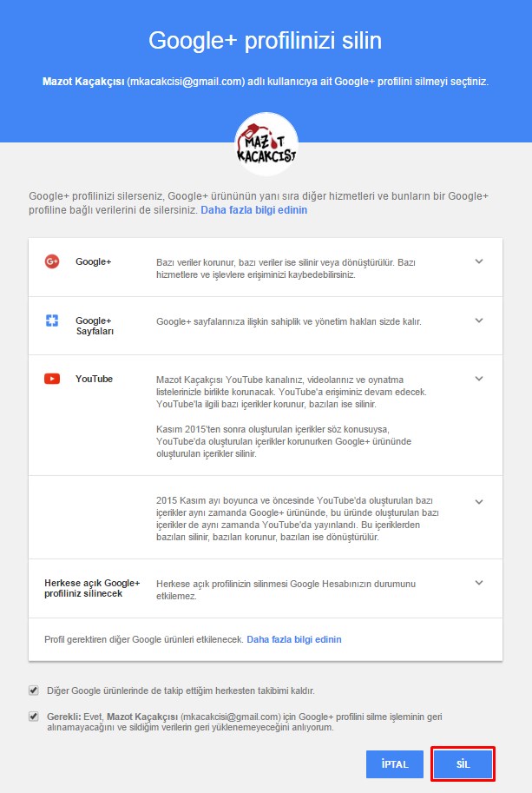Click the red YouTube play icon
Screen dimensions: 532x793
(x=52, y=379)
